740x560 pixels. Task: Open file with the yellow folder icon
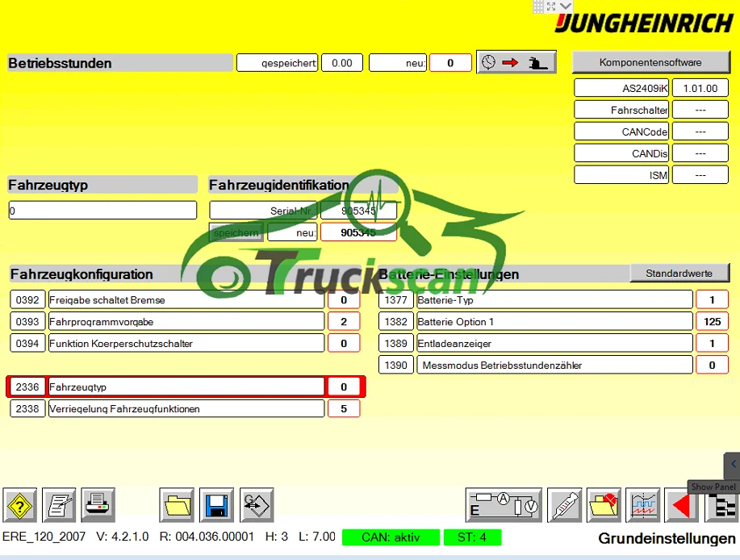177,505
